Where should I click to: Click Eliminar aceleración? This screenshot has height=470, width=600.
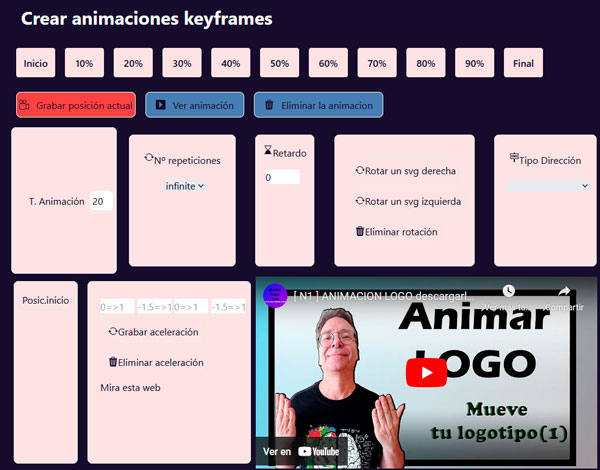coord(156,362)
